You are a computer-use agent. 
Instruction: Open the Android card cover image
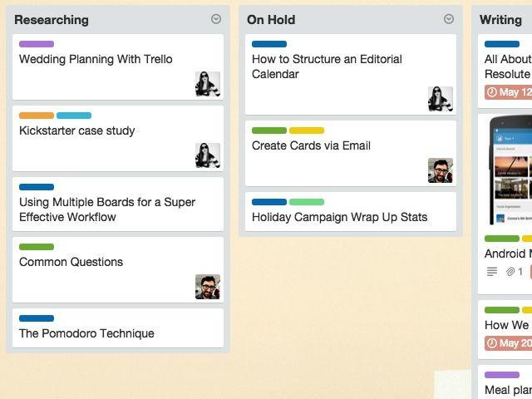click(509, 170)
